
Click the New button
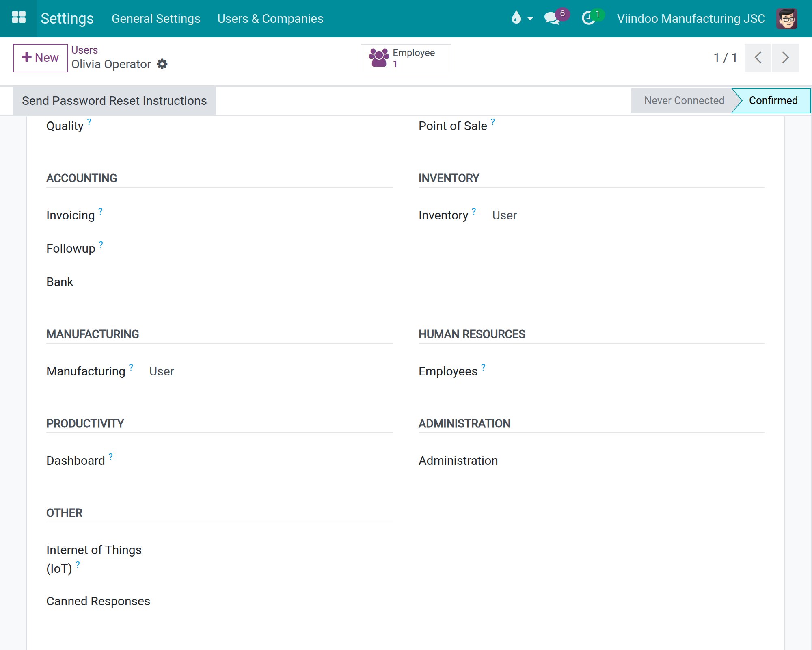(40, 58)
